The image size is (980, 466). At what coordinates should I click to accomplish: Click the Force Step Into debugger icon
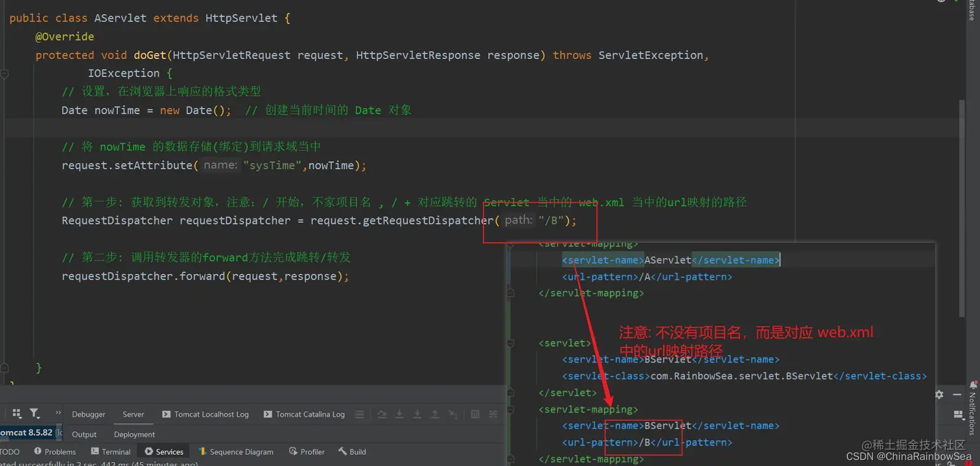coord(417,414)
